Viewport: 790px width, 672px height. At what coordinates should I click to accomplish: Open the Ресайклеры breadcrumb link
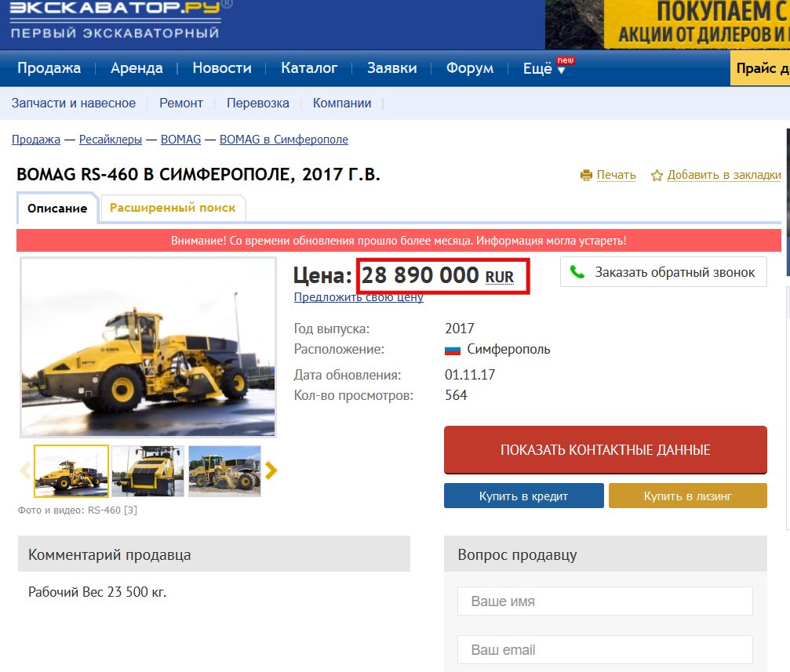111,140
